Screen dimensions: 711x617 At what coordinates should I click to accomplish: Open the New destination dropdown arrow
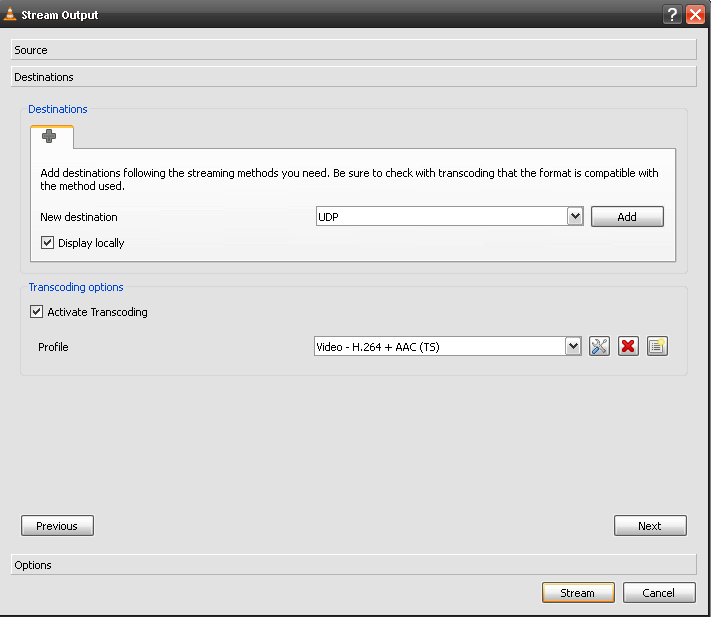click(x=575, y=216)
